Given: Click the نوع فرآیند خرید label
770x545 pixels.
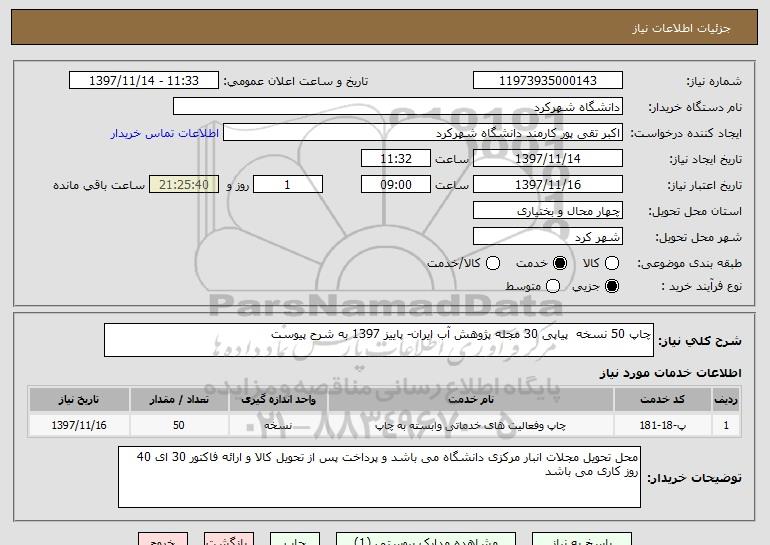Looking at the screenshot, I should (701, 286).
